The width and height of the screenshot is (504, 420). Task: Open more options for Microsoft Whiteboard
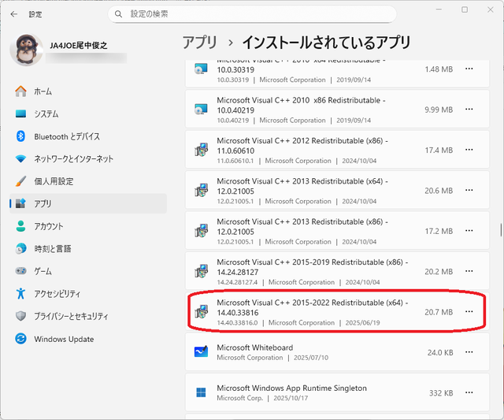click(469, 352)
